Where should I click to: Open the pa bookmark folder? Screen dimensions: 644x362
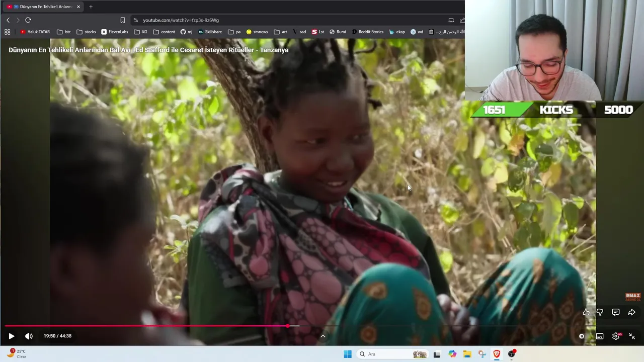coord(234,32)
